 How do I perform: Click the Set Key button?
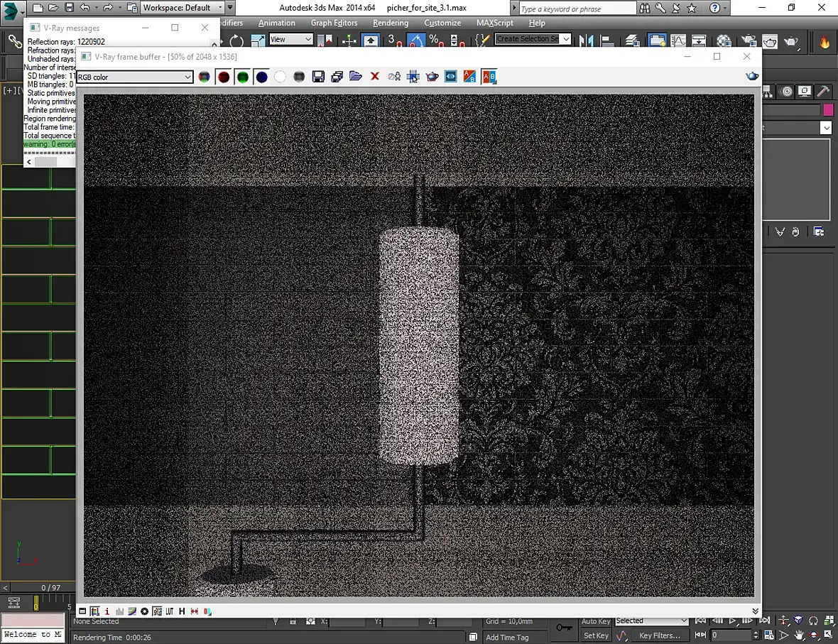coord(596,635)
